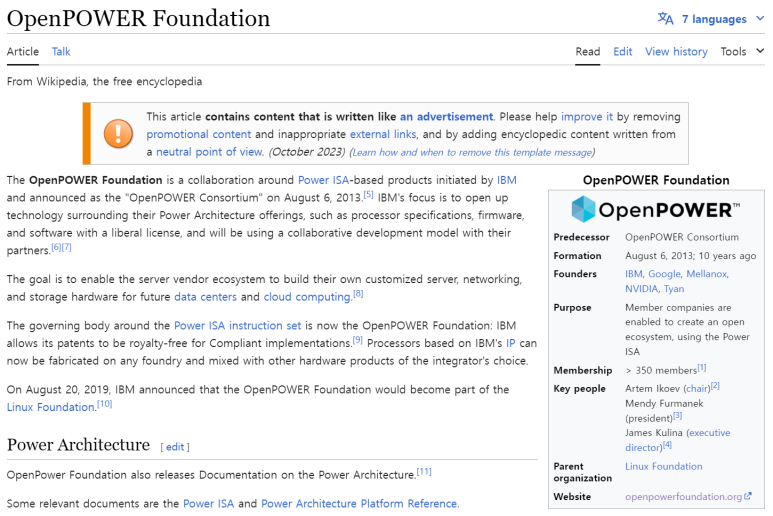Open the 'external links' policy link
This screenshot has height=516, width=773.
(383, 134)
